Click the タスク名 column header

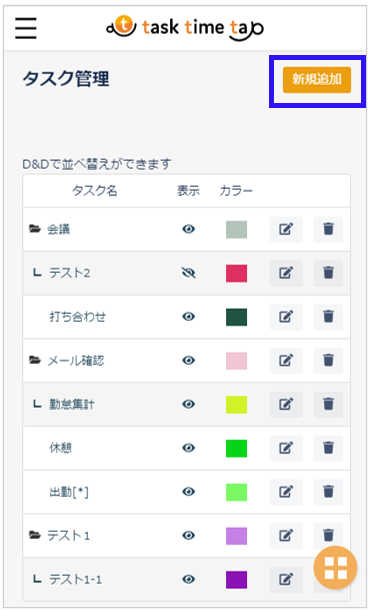pyautogui.click(x=94, y=191)
